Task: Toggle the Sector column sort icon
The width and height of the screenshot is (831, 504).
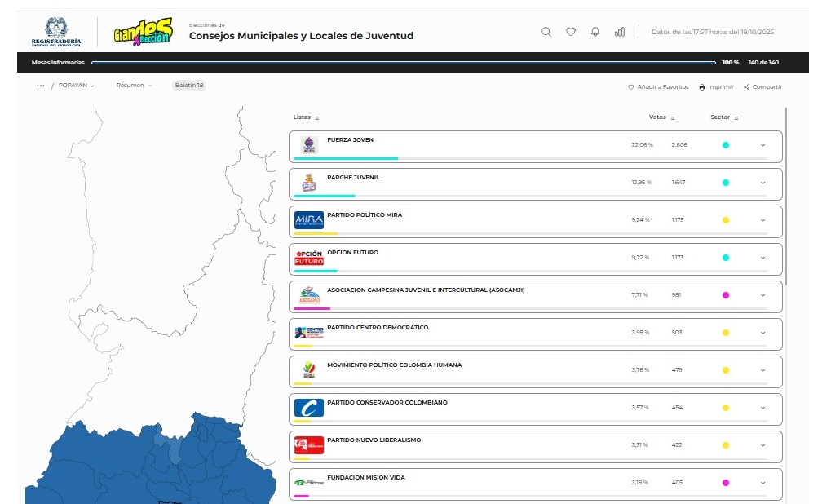Action: 736,118
